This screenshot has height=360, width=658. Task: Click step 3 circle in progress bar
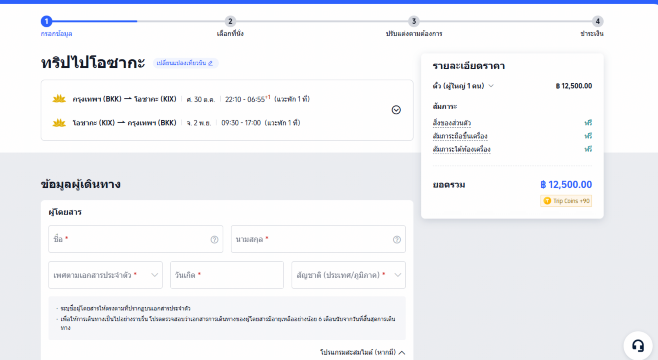pyautogui.click(x=414, y=21)
